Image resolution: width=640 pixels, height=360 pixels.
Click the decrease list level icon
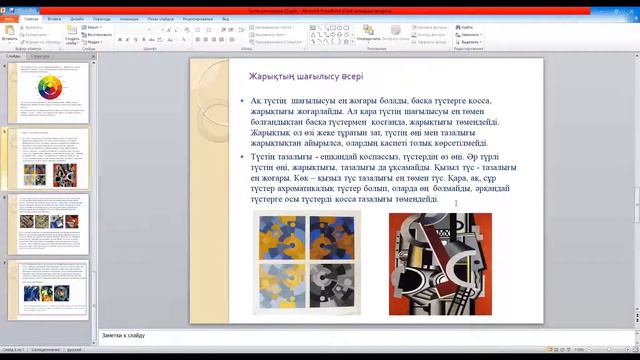click(223, 30)
